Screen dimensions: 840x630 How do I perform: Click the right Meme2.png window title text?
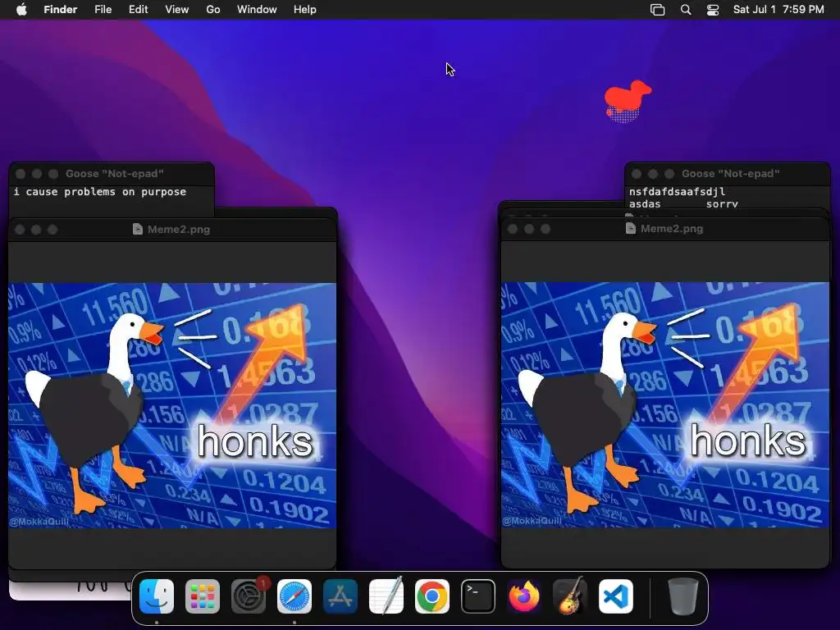coord(672,228)
